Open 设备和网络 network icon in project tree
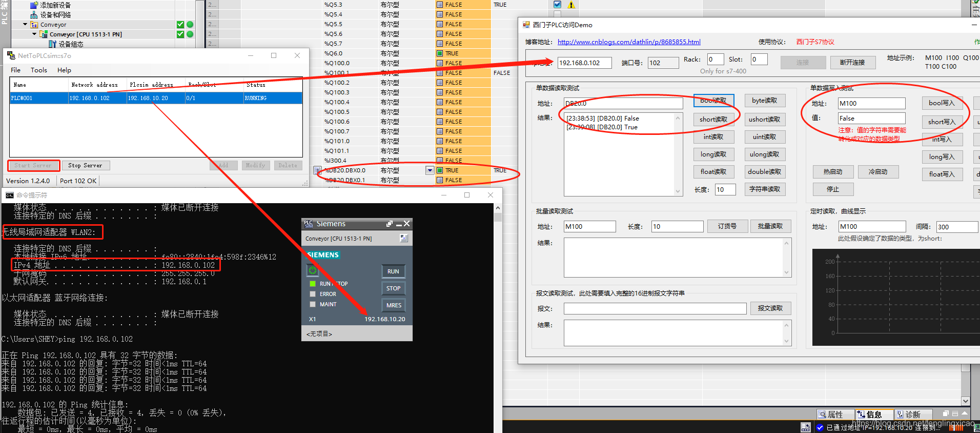980x433 pixels. pos(34,15)
